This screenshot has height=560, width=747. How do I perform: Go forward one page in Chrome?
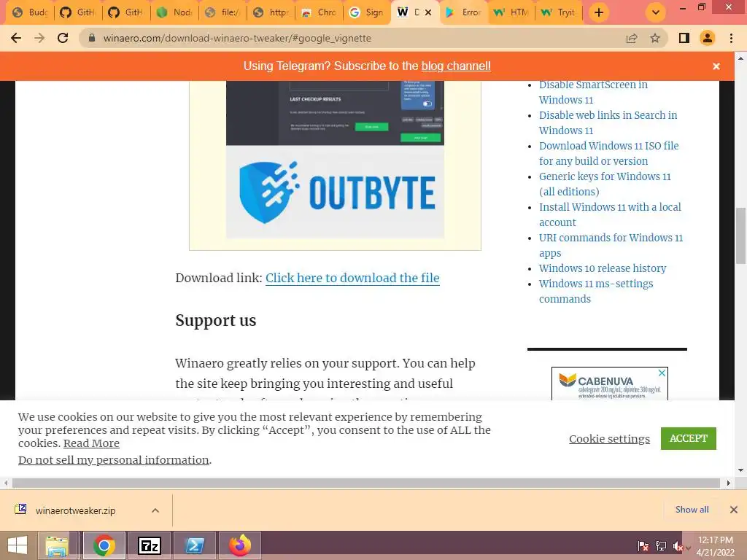click(39, 38)
